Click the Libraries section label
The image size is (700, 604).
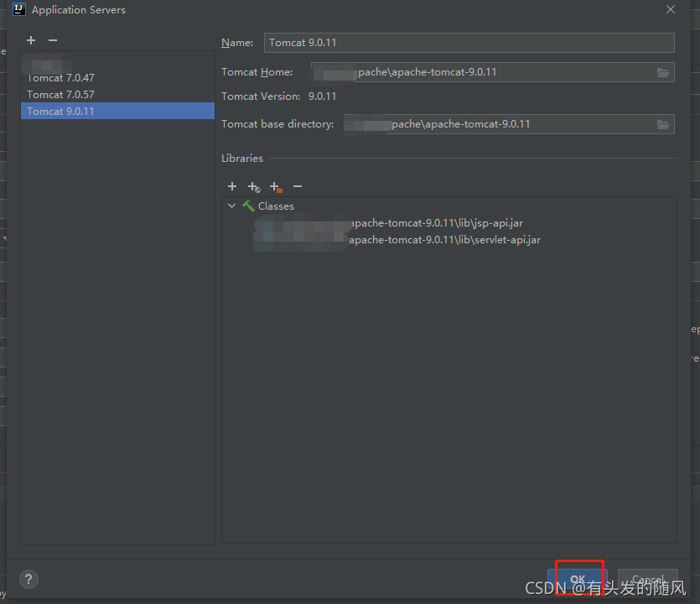click(x=242, y=159)
